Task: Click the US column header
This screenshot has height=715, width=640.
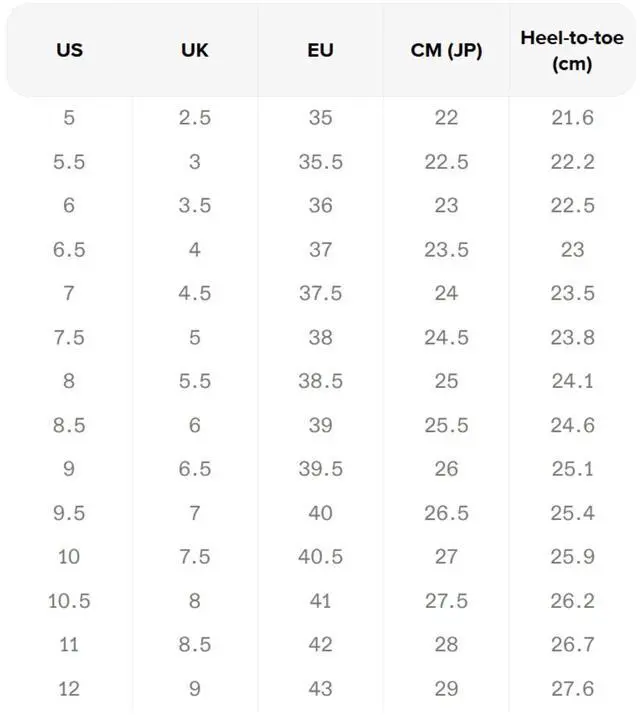Action: pyautogui.click(x=69, y=50)
